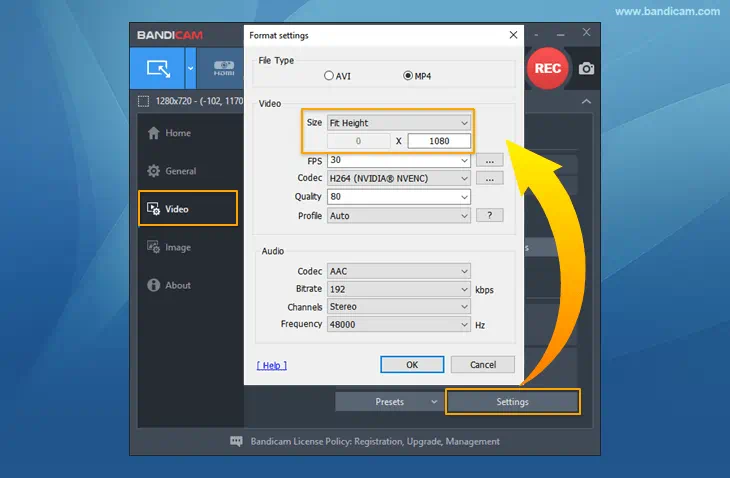Click the ellipsis button next to FPS
The width and height of the screenshot is (730, 478).
coord(490,160)
